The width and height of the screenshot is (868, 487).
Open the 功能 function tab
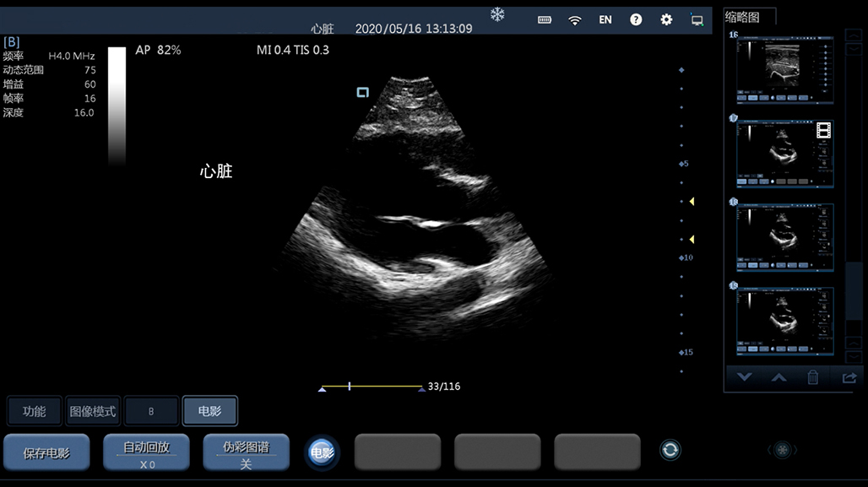click(35, 411)
